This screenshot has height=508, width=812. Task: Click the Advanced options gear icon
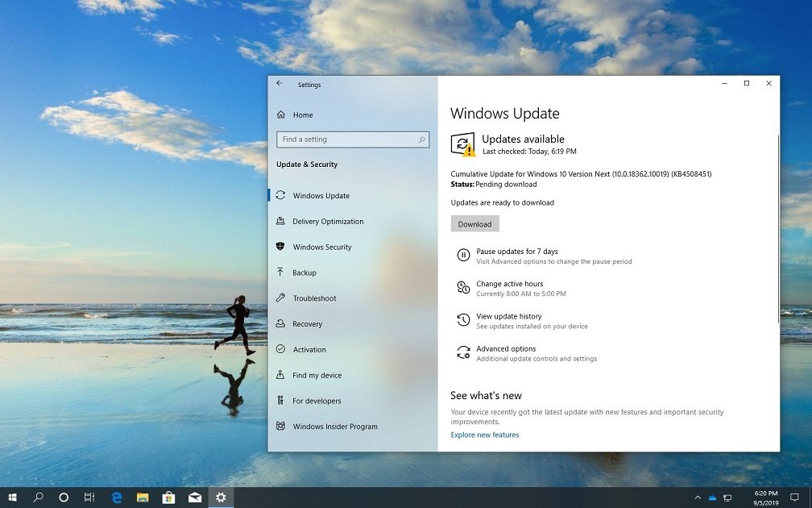click(463, 352)
